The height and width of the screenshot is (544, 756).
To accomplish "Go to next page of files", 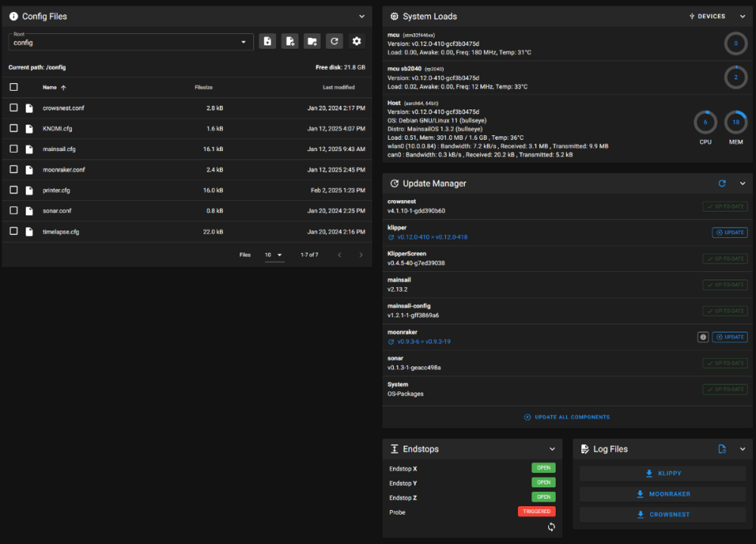I will (x=361, y=255).
